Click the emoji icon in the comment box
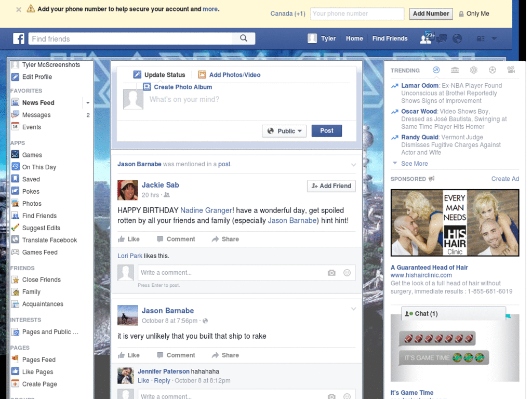Screen dimensions: 532x399 click(347, 273)
